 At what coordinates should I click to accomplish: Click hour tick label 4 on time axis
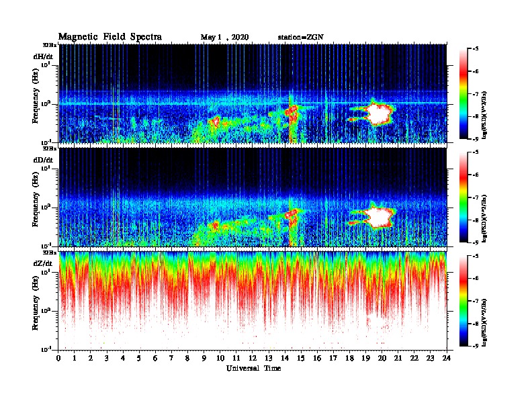(123, 358)
